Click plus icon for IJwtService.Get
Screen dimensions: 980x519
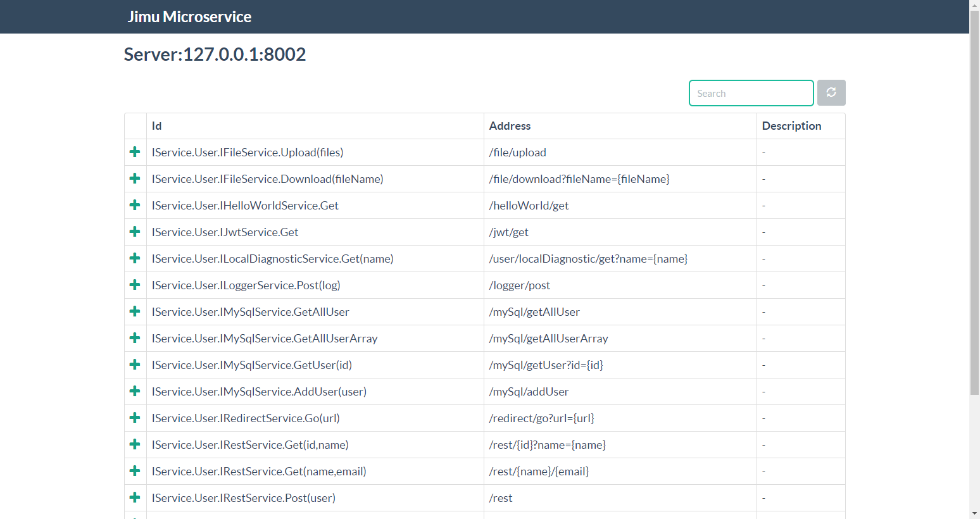click(x=135, y=232)
